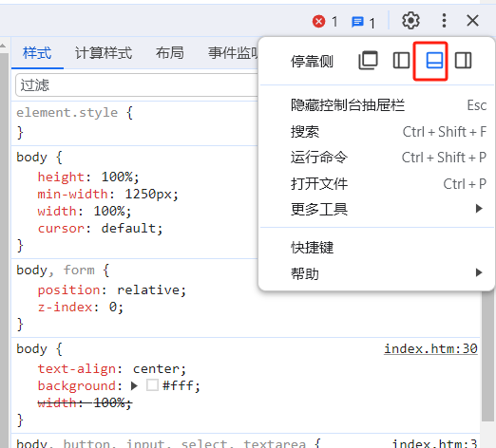Click the element.style selector text
The height and width of the screenshot is (448, 496).
coord(67,113)
